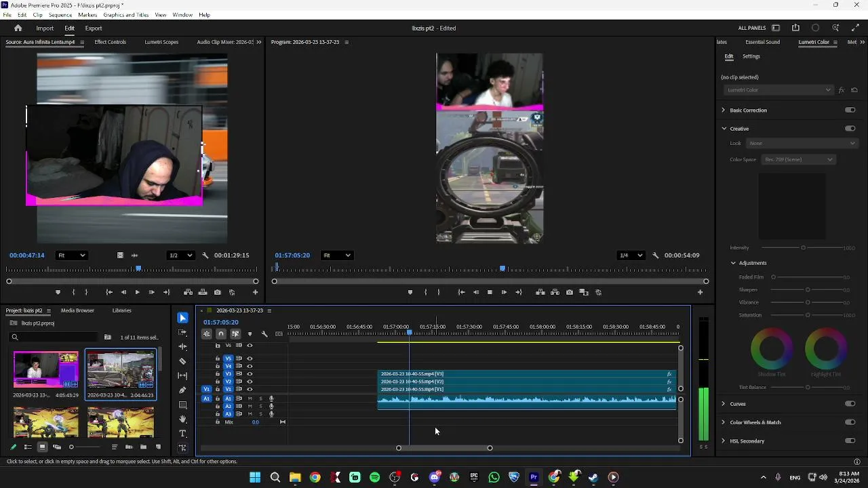Export frame from Source monitor camera icon
Viewport: 868px width, 488px height.
(x=217, y=292)
